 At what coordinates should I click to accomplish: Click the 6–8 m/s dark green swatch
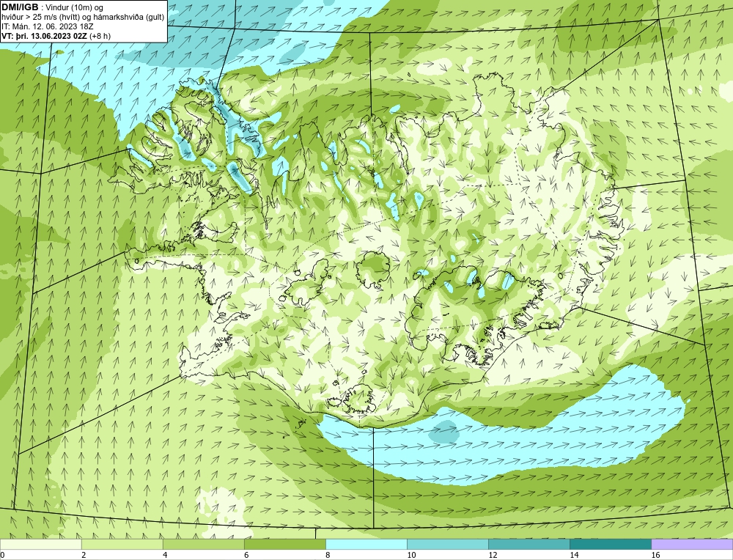click(x=284, y=544)
